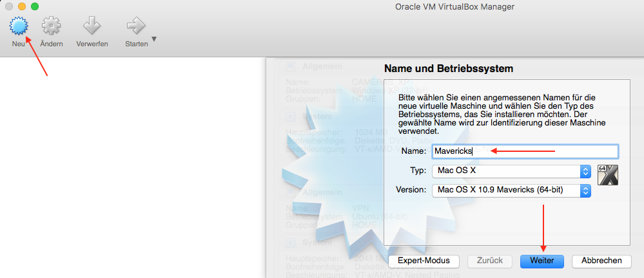Click in the Name field containing Mavericks
The height and width of the screenshot is (278, 644).
point(525,151)
